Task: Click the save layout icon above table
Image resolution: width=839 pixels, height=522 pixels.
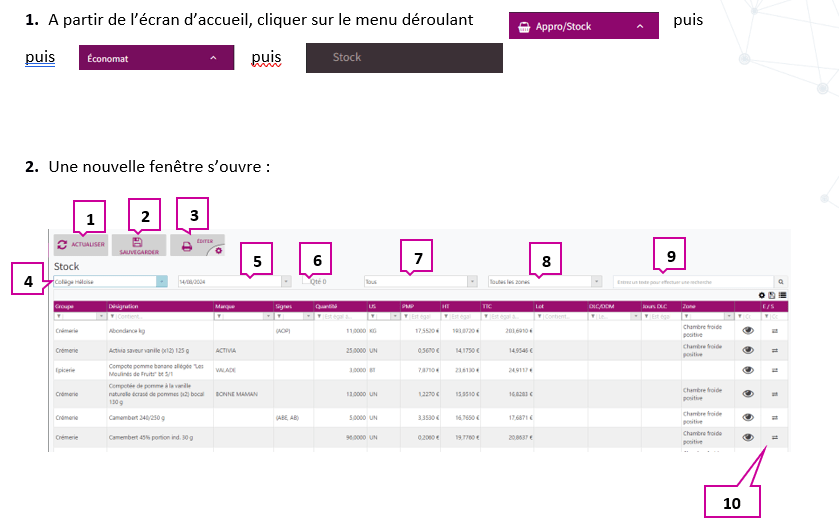Action: coord(772,296)
